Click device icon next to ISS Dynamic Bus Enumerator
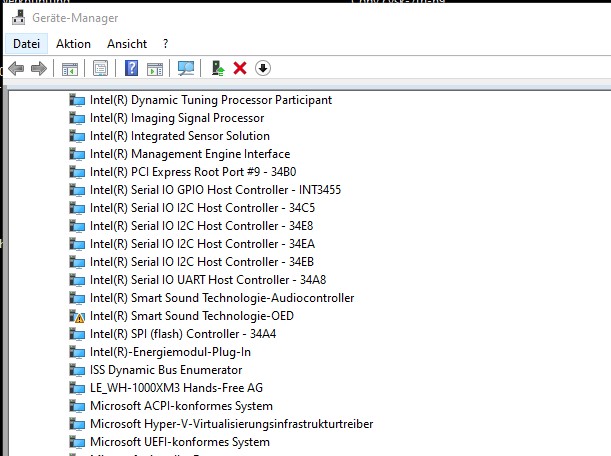611x456 pixels. (77, 370)
